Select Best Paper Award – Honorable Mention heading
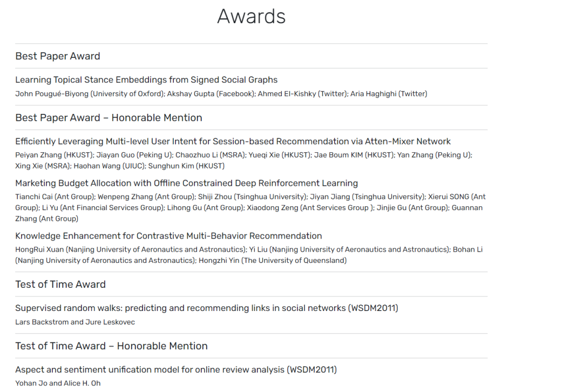583x392 pixels. pyautogui.click(x=109, y=118)
